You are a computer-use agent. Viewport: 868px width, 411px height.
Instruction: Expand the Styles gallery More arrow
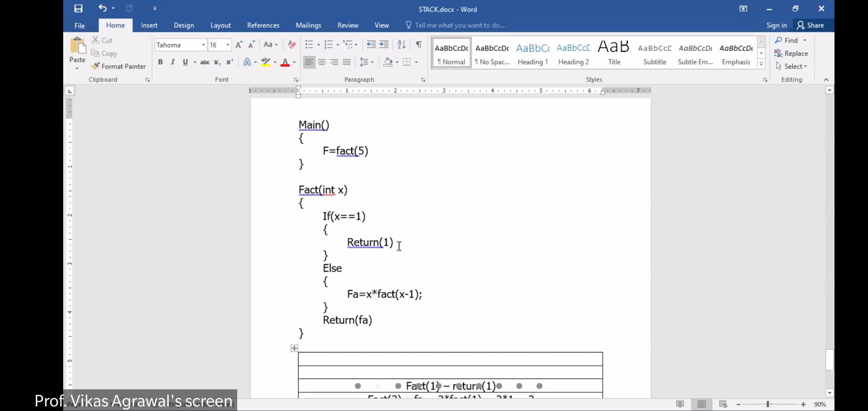click(761, 64)
